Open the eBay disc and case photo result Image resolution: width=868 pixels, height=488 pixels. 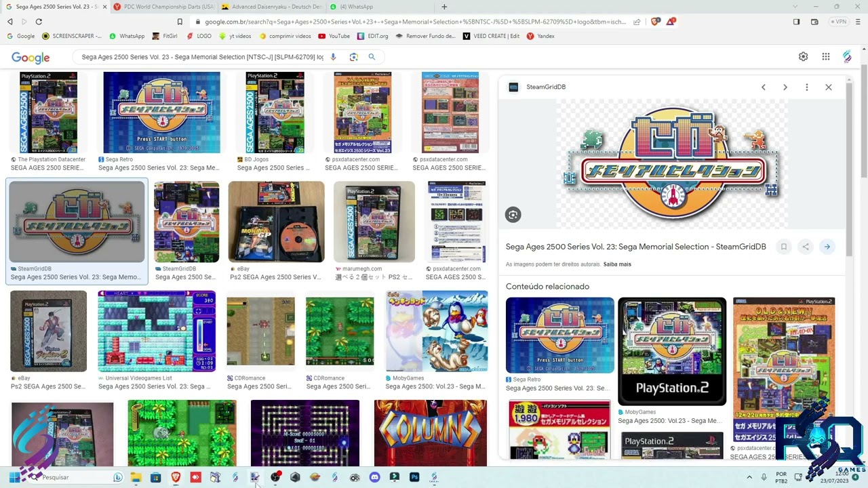(x=276, y=222)
